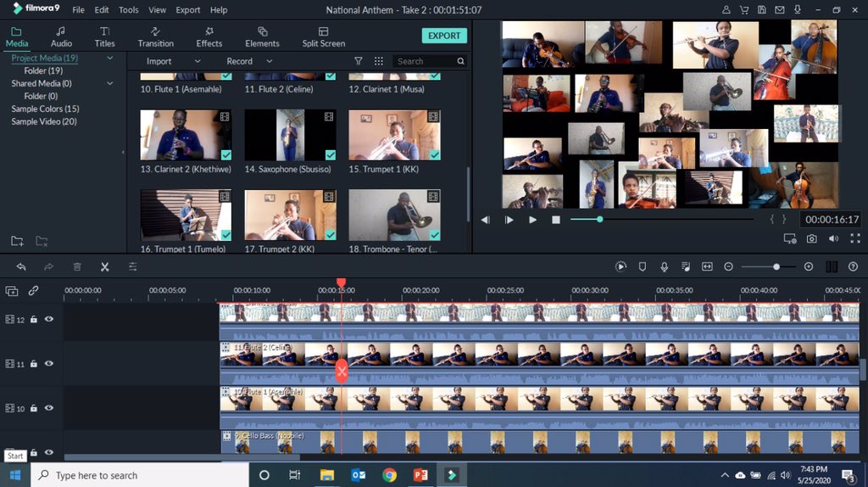868x487 pixels.
Task: Zoom in timeline with plus icon
Action: pyautogui.click(x=808, y=266)
